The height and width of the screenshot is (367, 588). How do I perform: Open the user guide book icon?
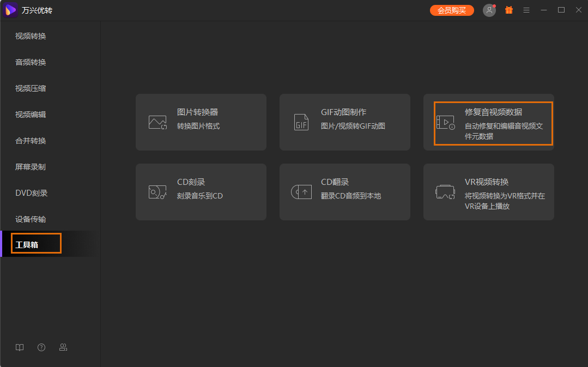[x=20, y=347]
